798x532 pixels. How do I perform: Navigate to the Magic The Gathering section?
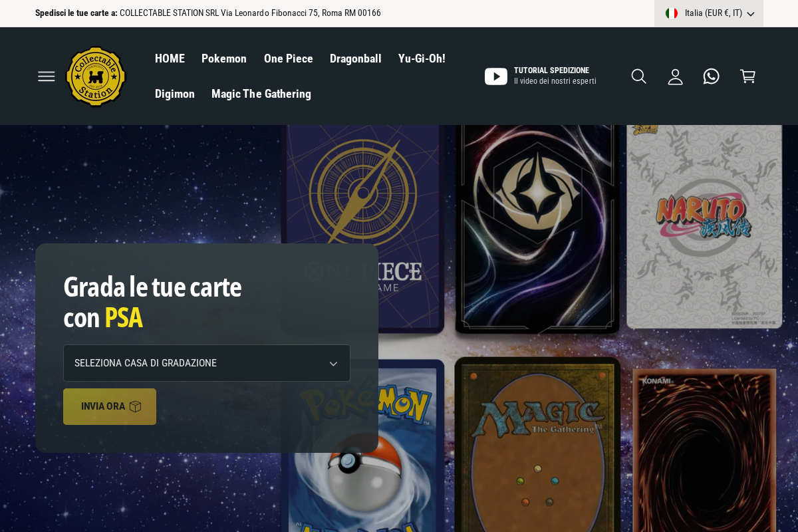click(261, 94)
